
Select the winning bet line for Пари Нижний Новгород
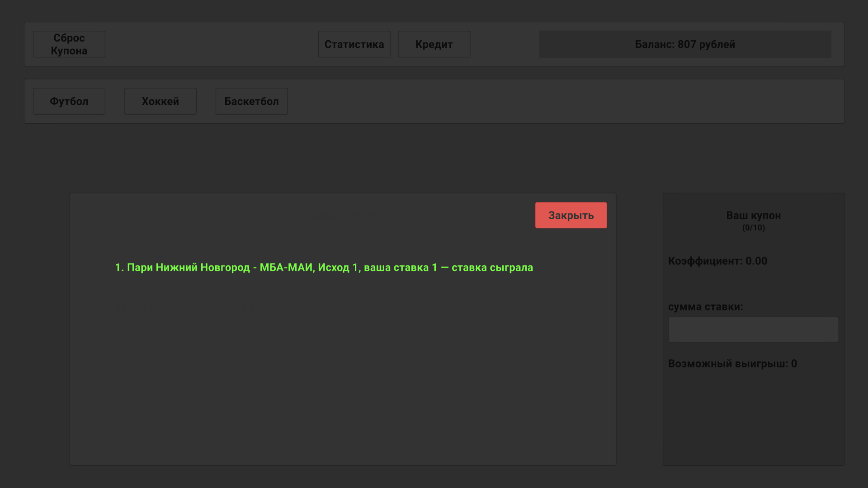pos(324,267)
